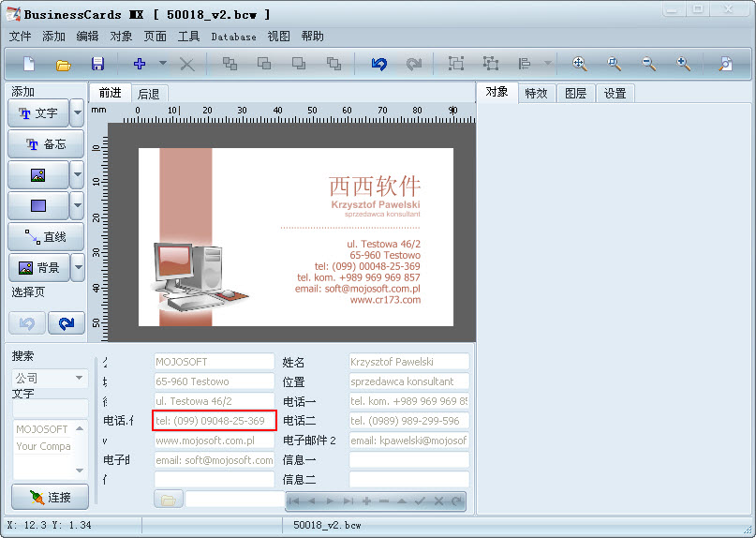Click the 直线 line button

45,237
